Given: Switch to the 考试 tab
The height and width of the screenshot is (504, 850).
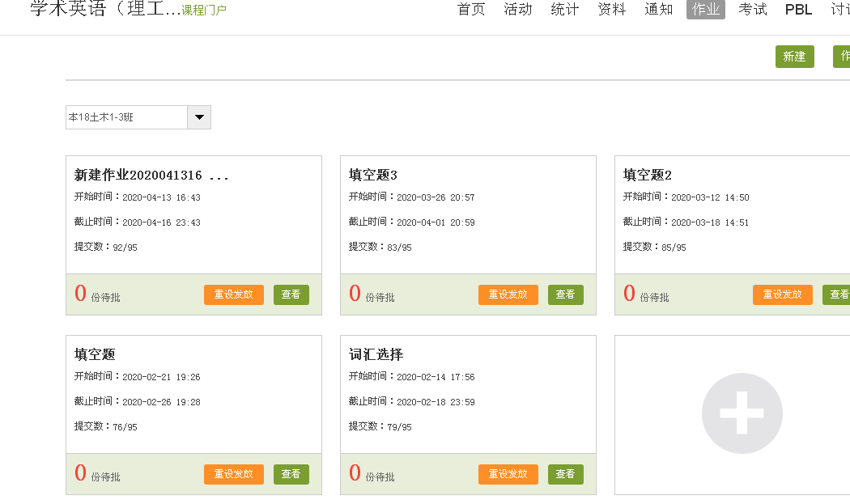Looking at the screenshot, I should 753,10.
